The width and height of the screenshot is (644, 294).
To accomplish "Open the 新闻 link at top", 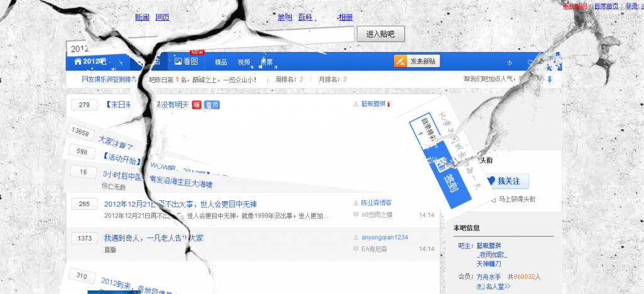I will [142, 17].
